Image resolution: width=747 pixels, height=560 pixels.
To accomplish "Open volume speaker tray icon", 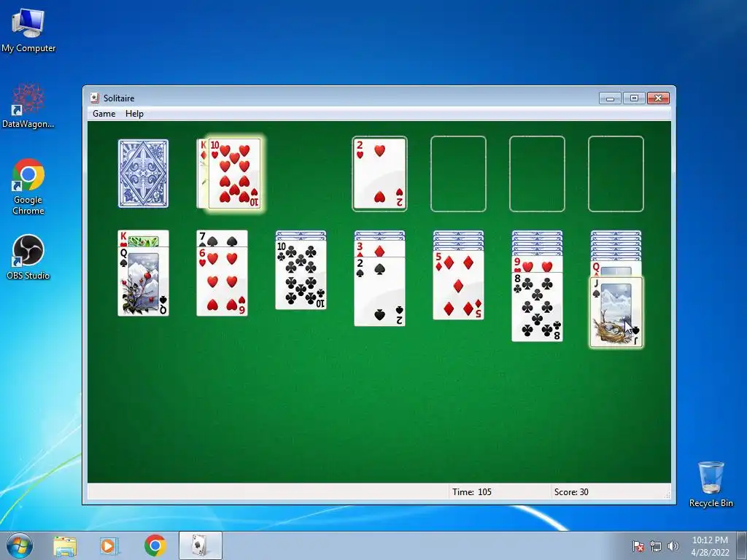I will click(673, 546).
